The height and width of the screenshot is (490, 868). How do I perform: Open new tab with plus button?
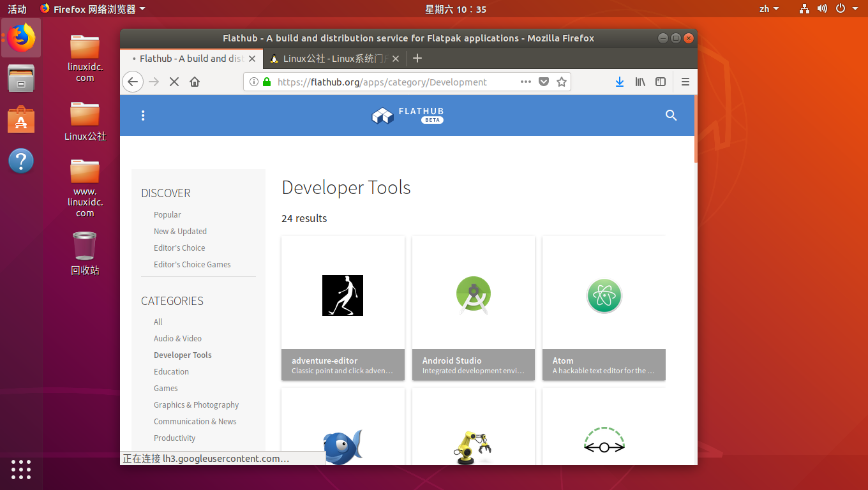(x=417, y=58)
